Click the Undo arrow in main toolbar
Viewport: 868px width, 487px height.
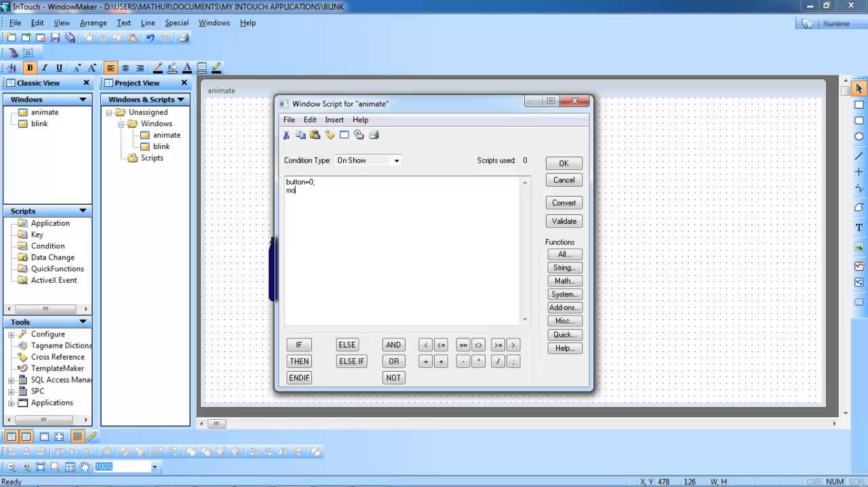point(151,38)
